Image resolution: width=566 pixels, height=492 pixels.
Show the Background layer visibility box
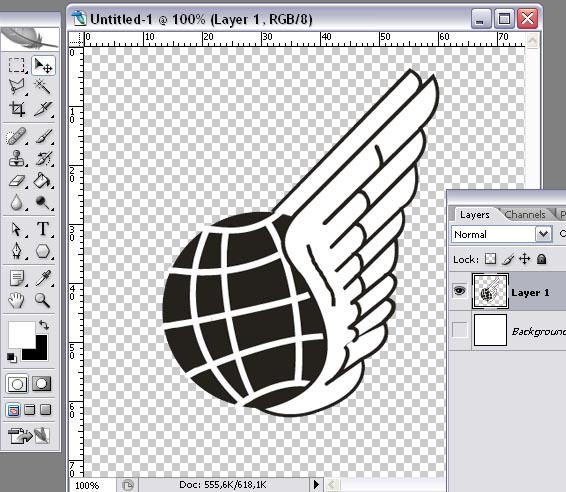pos(459,330)
